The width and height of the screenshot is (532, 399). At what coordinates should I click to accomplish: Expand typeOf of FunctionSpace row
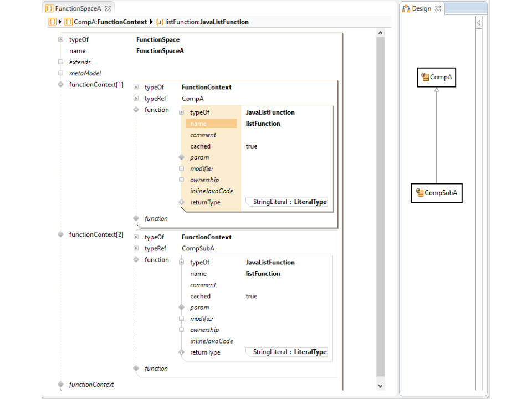coord(60,39)
